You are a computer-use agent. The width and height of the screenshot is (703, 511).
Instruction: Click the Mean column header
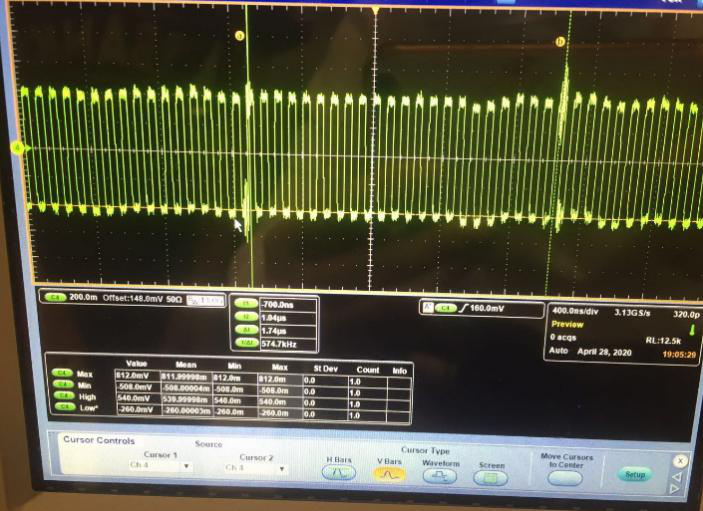click(x=186, y=365)
